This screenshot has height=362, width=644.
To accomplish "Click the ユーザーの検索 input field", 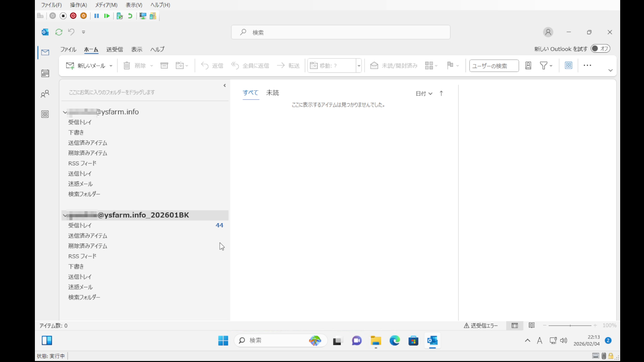I will point(493,66).
